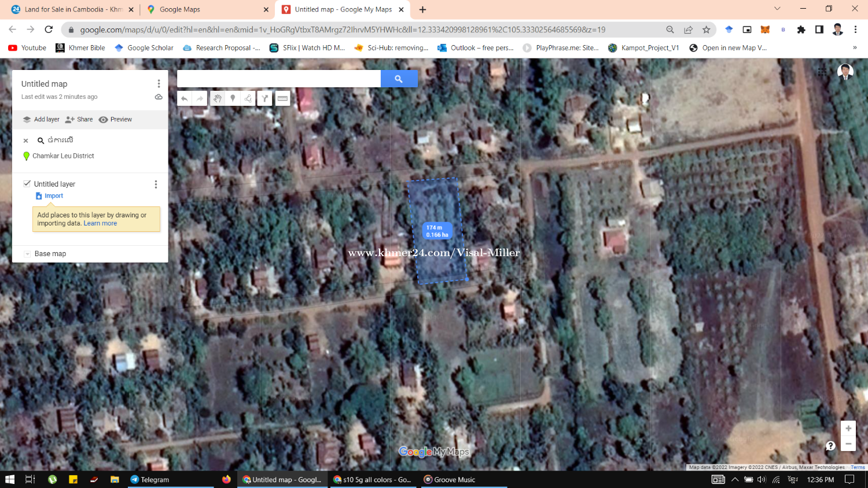Switch to the Google Maps browser tab
868x488 pixels.
[204, 9]
